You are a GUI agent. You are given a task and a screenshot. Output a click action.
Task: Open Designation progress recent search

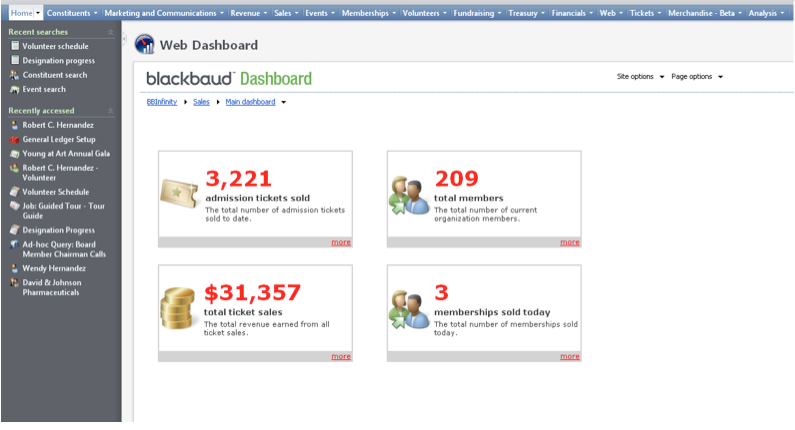click(58, 60)
